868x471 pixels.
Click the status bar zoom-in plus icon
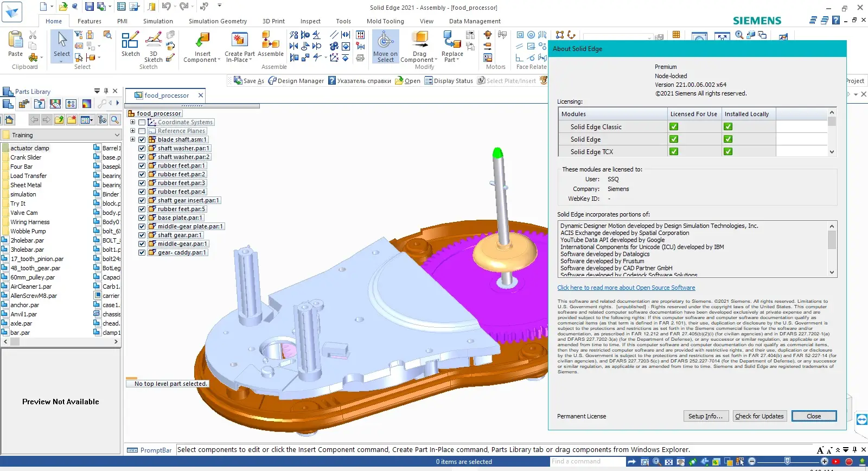pos(825,461)
